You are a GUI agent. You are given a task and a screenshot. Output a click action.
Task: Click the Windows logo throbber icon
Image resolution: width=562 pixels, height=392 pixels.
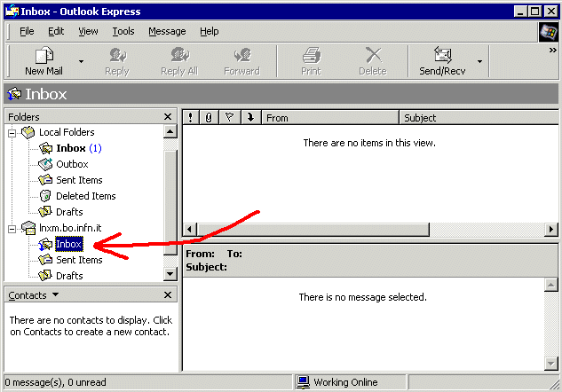click(x=549, y=32)
